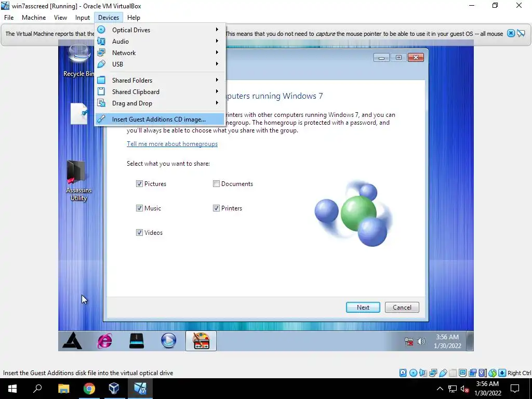
Task: Click the guest network tray icon
Action: pyautogui.click(x=409, y=341)
